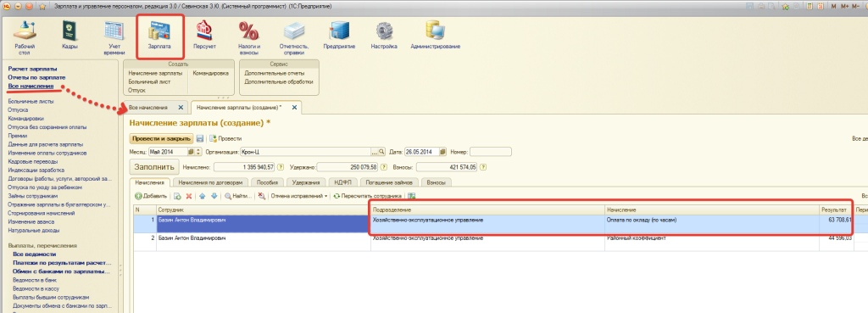Click the cancel search icon

(261, 196)
